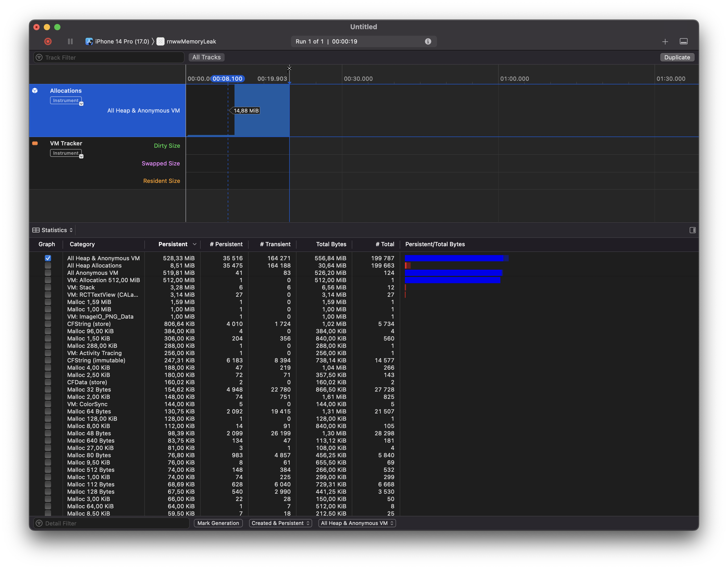
Task: Sort by Total Bytes column header
Action: [331, 244]
